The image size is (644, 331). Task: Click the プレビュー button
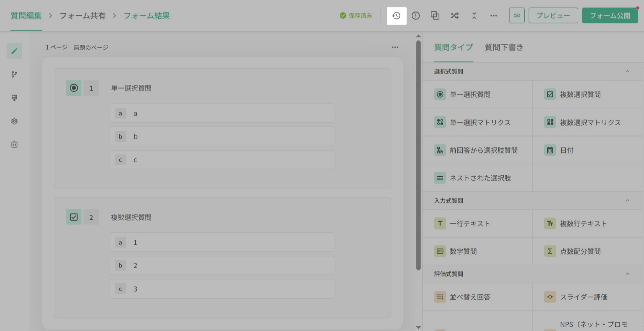[x=553, y=16]
